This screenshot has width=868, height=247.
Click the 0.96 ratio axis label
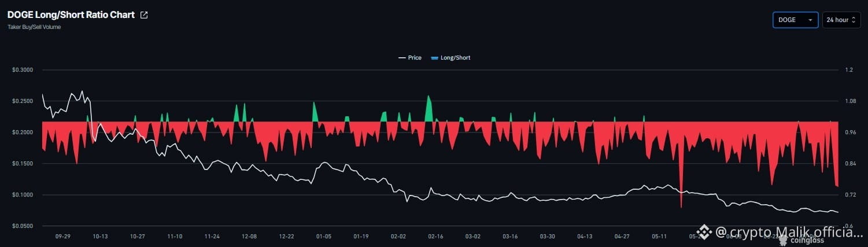(x=850, y=132)
